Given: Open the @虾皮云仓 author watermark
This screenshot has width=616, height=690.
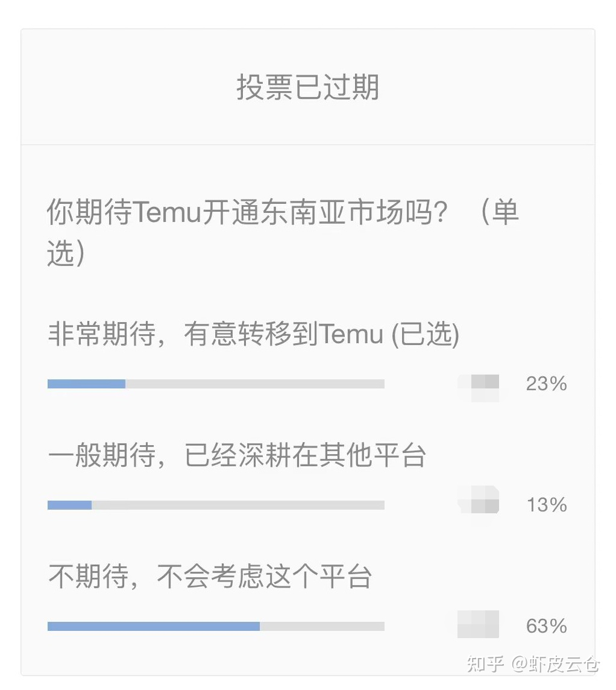Looking at the screenshot, I should (x=555, y=664).
